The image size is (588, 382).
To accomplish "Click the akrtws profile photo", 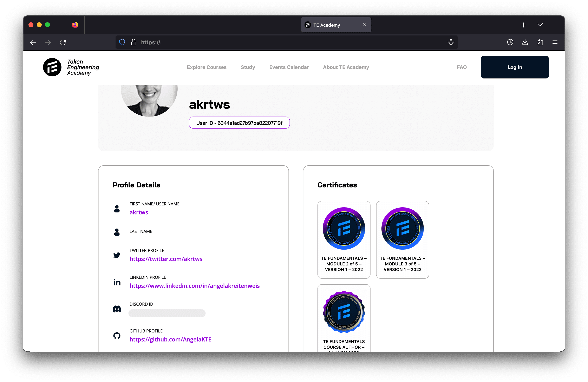I will click(x=149, y=100).
